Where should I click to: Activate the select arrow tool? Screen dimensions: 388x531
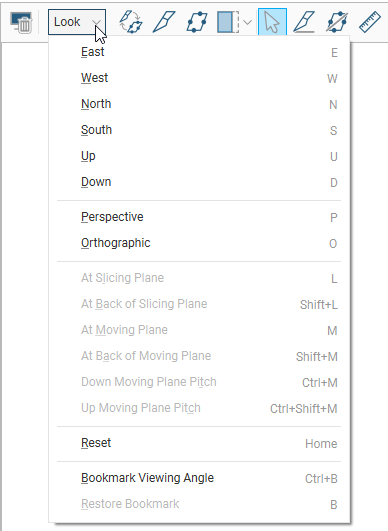coord(272,22)
